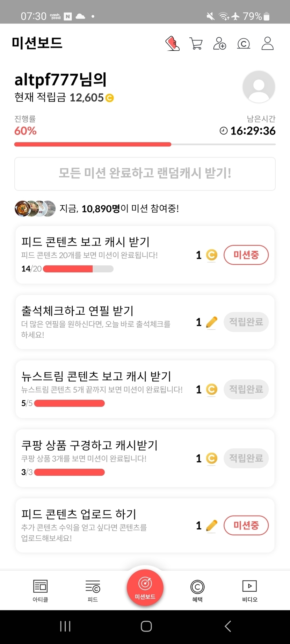Open the cash coin icon in header

[x=244, y=44]
